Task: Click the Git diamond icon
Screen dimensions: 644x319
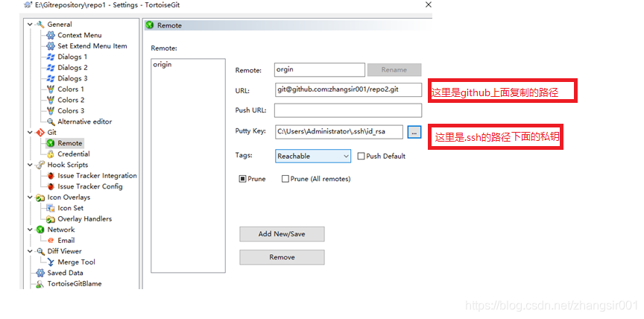Action: coord(40,132)
